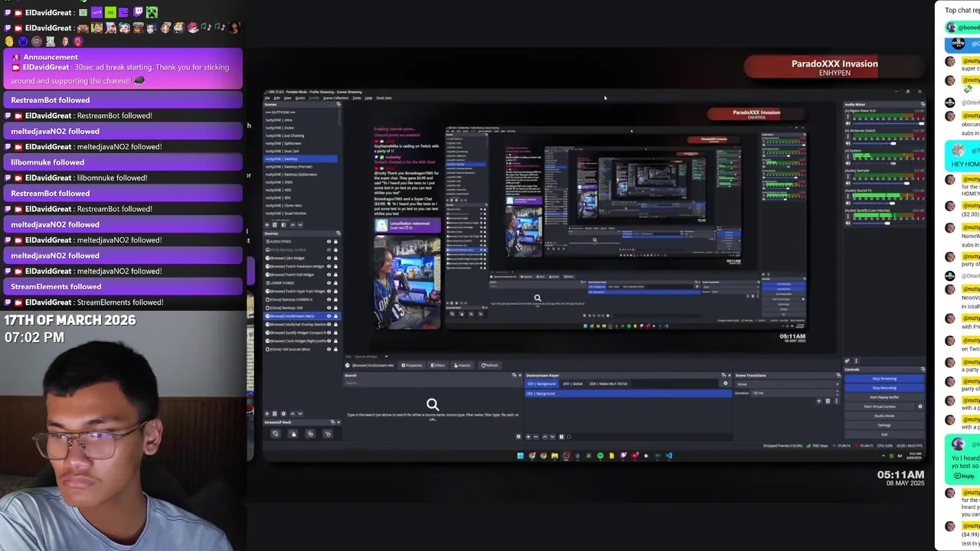Delete source with Sources trash icon
Screen dimensions: 980x551
point(275,413)
